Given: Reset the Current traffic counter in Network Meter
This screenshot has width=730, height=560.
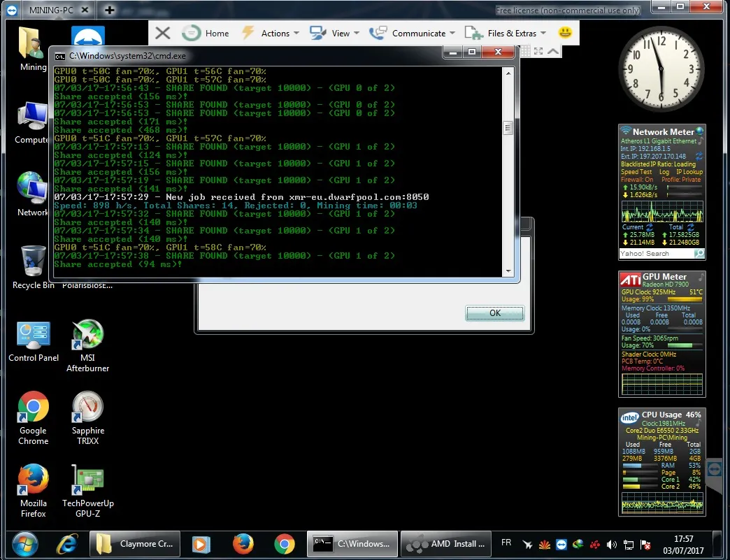Looking at the screenshot, I should tap(650, 227).
